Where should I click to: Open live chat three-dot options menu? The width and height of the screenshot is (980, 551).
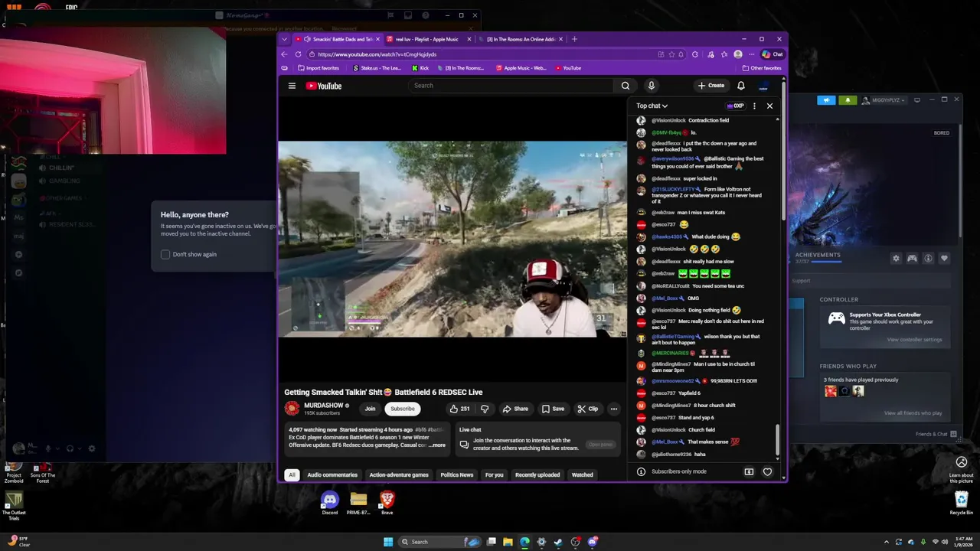[754, 106]
